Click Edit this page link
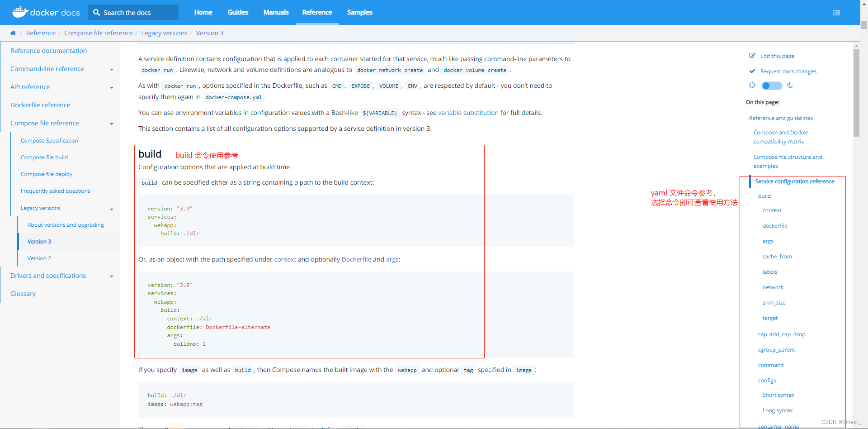 click(777, 56)
